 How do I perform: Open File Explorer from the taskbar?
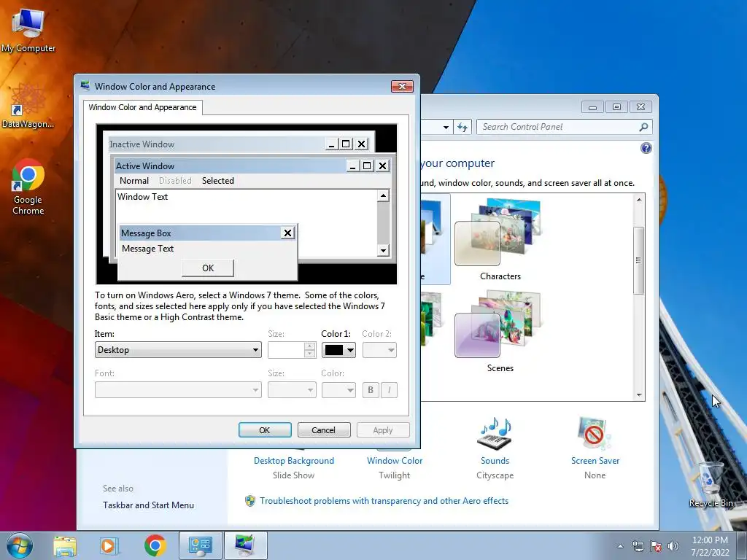pyautogui.click(x=65, y=545)
